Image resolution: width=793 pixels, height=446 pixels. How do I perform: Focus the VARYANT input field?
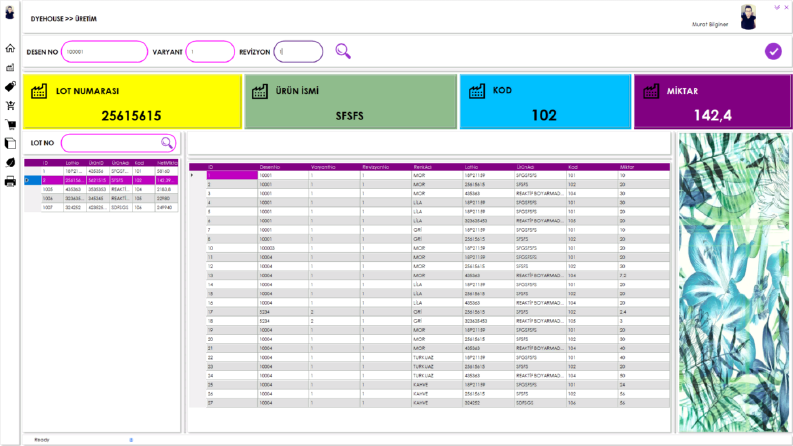[x=210, y=52]
